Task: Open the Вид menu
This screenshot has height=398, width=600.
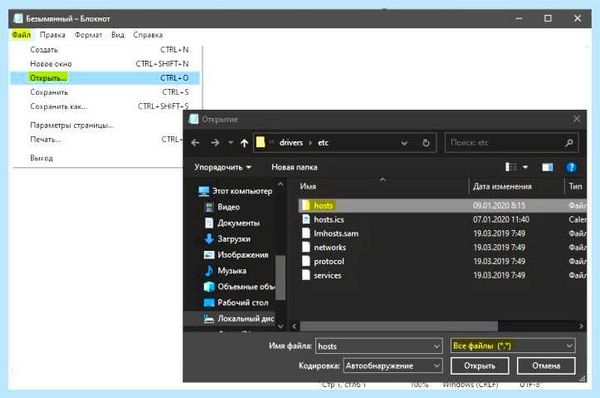Action: click(118, 35)
